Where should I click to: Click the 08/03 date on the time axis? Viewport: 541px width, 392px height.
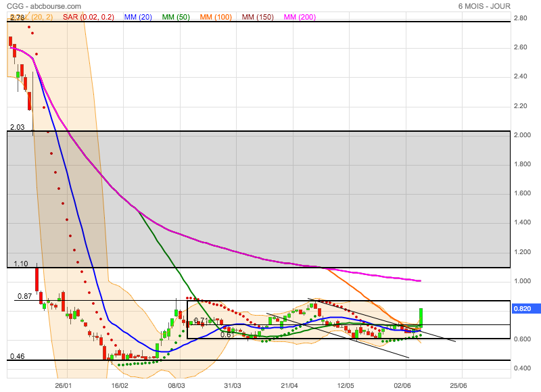coord(177,386)
